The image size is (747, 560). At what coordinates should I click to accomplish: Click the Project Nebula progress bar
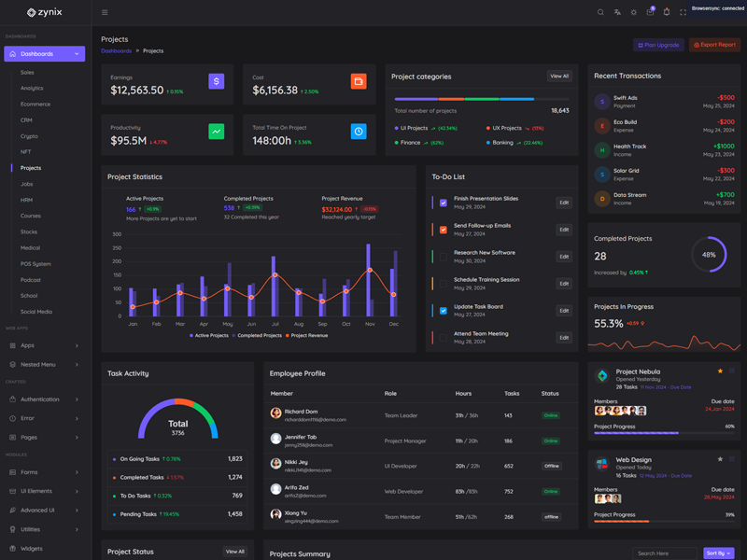(x=664, y=433)
